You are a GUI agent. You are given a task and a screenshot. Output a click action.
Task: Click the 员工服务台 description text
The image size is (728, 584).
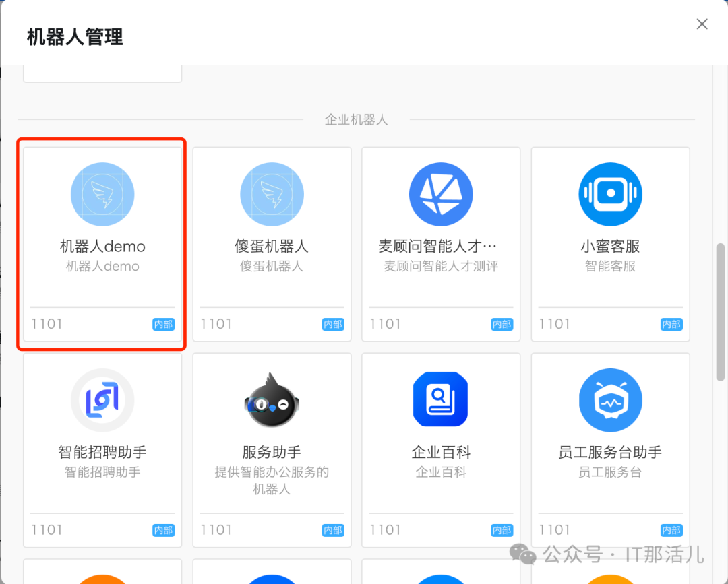(610, 472)
